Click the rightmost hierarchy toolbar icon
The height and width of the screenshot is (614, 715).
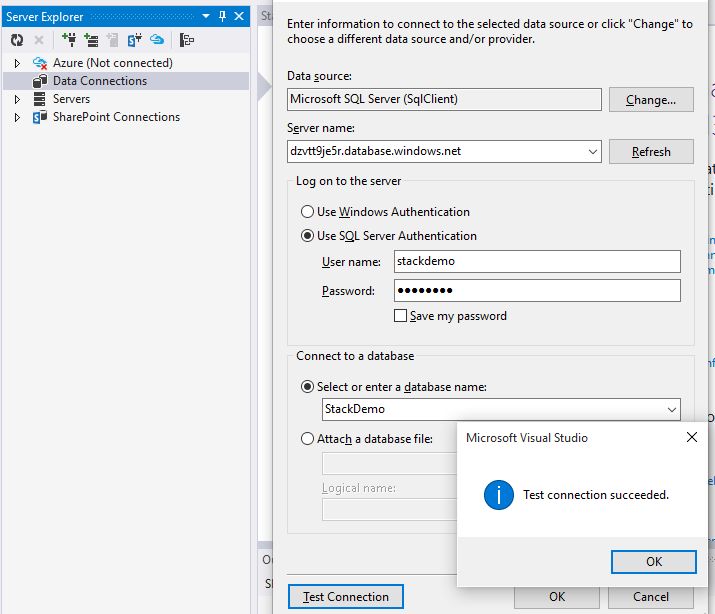[x=187, y=40]
